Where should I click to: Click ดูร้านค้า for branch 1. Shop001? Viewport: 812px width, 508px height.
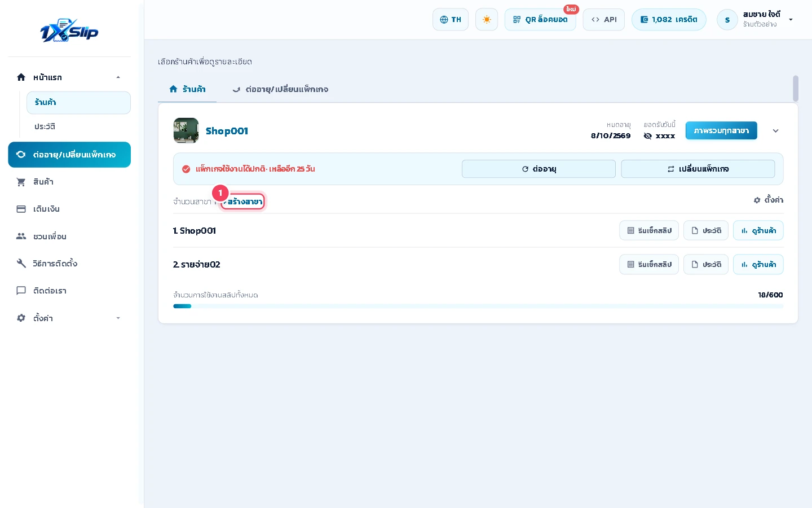tap(758, 230)
